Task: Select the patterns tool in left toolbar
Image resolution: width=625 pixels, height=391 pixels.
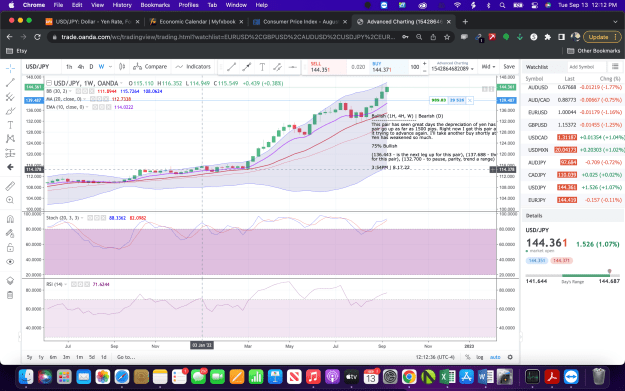Action: point(10,139)
